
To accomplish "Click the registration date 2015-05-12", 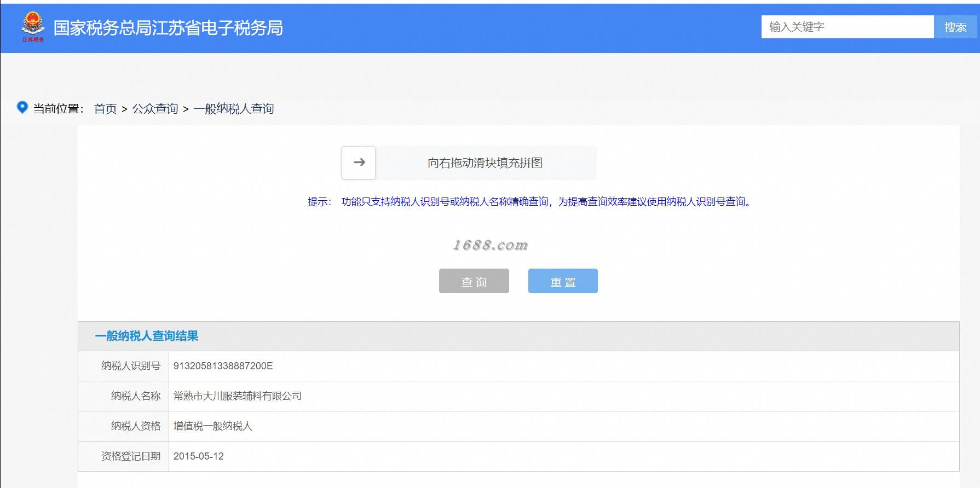I will [198, 456].
